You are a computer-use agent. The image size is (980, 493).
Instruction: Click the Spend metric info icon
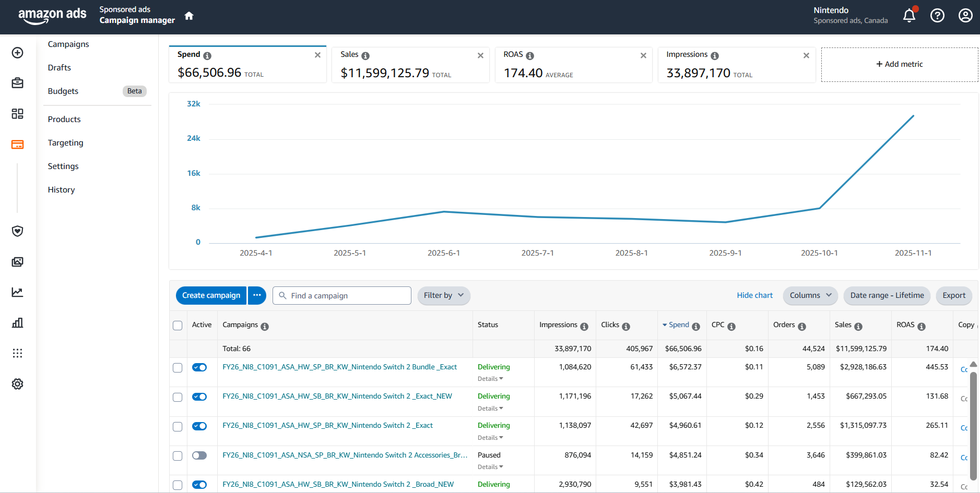207,56
